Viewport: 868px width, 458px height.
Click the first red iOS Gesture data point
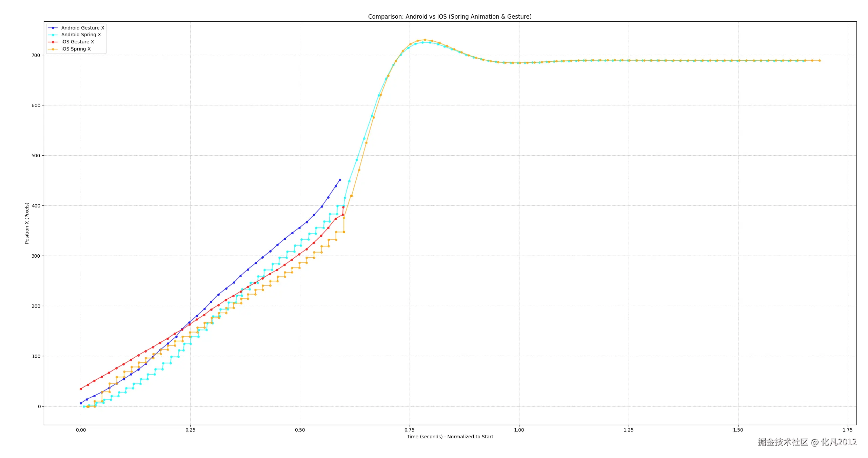click(81, 389)
